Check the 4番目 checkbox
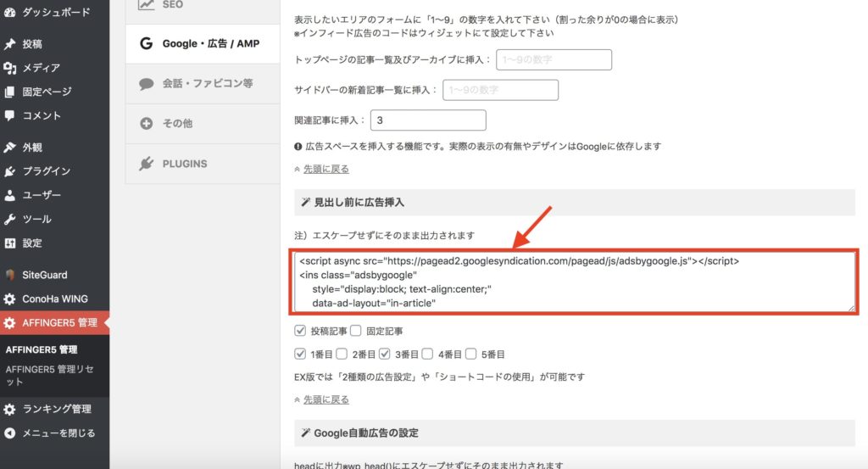Screen dimensions: 868x469 tap(427, 354)
